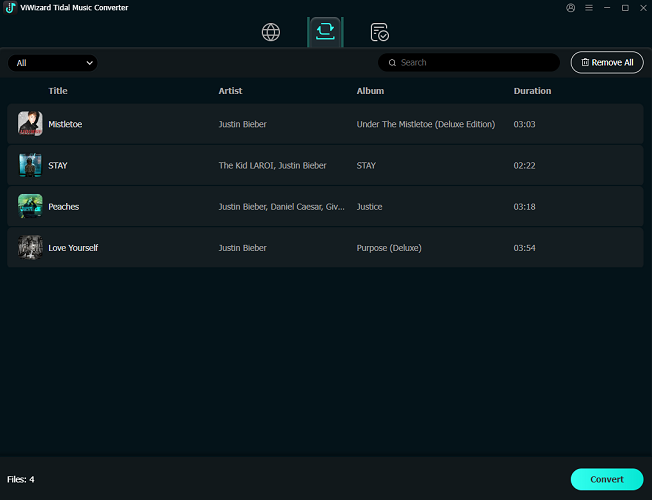Click inside the Search field

[469, 62]
